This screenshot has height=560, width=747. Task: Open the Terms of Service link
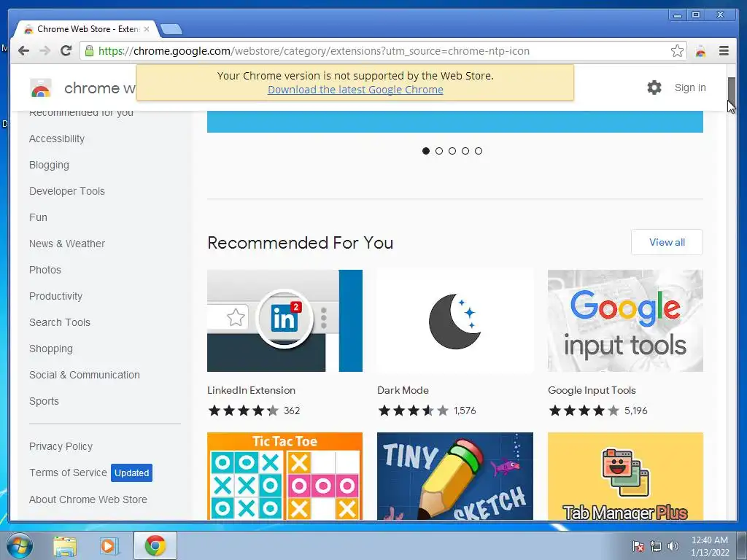pos(68,472)
